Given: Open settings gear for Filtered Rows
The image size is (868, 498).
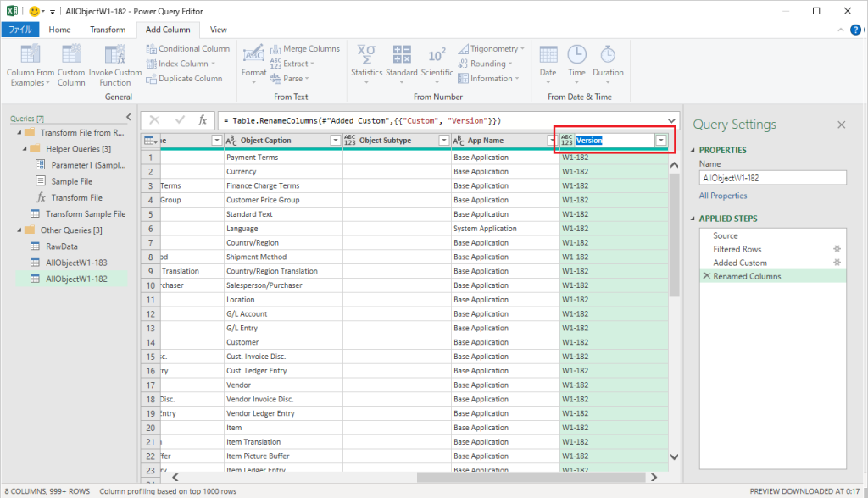Looking at the screenshot, I should [837, 249].
